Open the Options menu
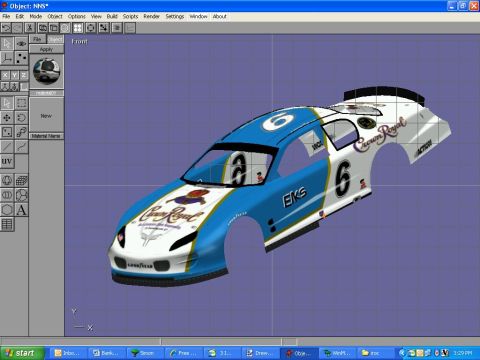The width and height of the screenshot is (480, 360). click(x=77, y=16)
